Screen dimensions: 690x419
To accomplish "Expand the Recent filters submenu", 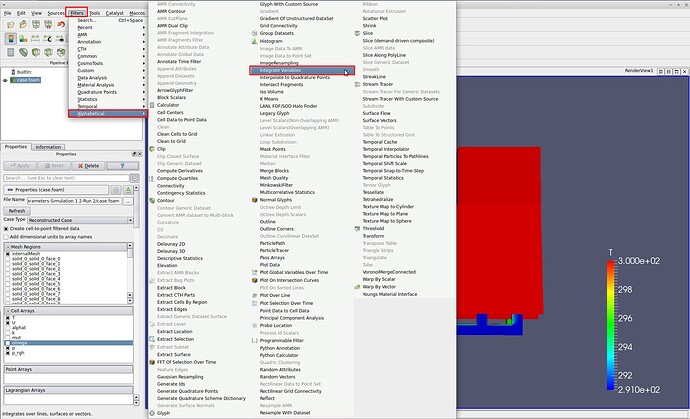I will click(108, 27).
